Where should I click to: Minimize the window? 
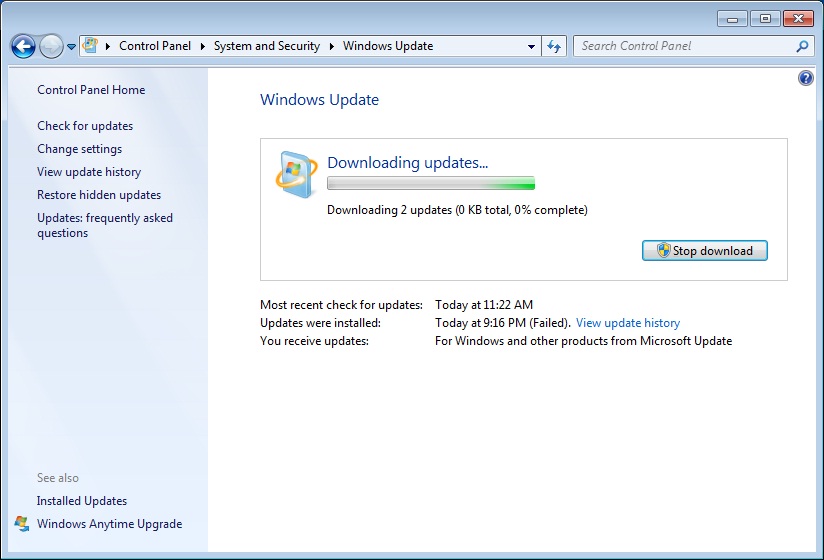coord(732,19)
